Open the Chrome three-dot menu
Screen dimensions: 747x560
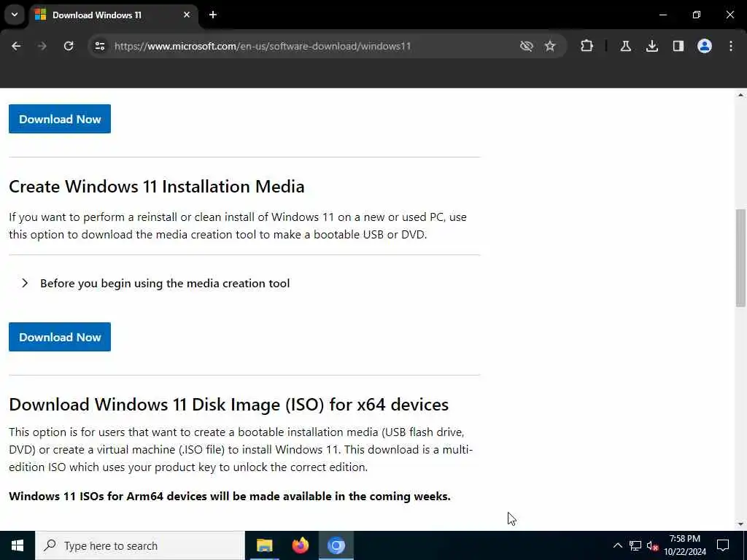pyautogui.click(x=731, y=46)
